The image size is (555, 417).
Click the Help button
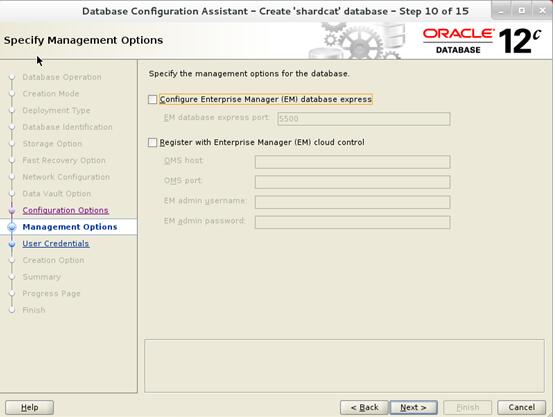point(29,407)
